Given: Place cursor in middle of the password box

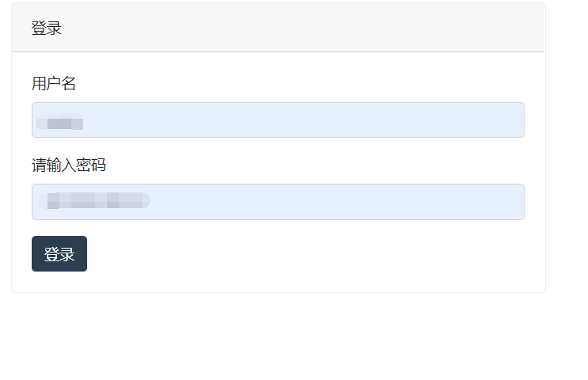Looking at the screenshot, I should (x=278, y=202).
